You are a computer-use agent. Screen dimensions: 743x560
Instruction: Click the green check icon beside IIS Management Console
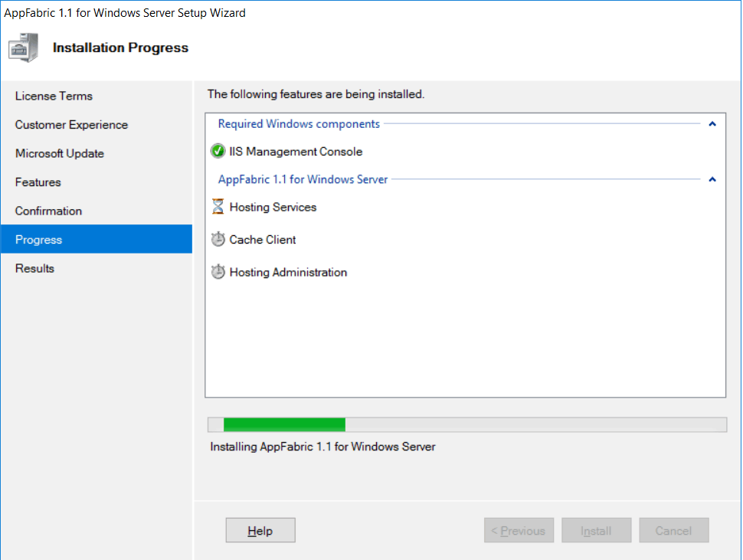pos(218,151)
